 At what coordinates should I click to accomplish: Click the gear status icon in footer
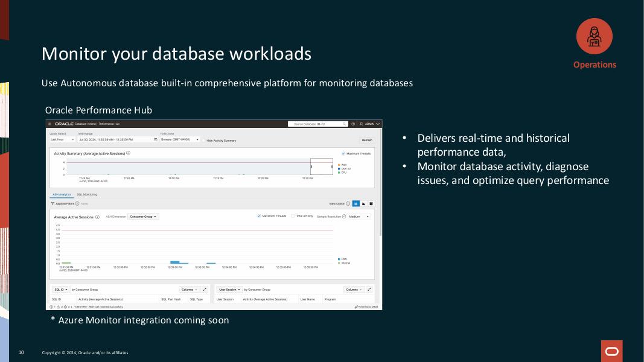[66, 306]
